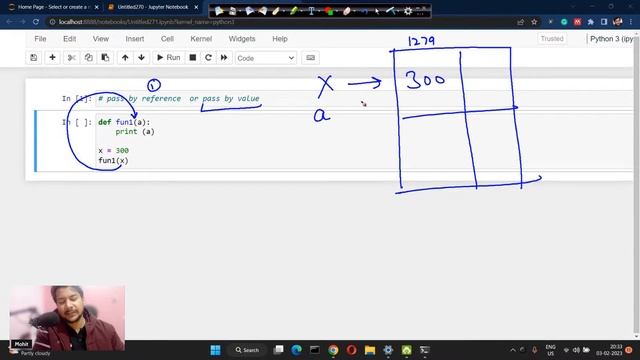640x360 pixels.
Task: Interrupt the kernel with the stop square
Action: tap(193, 58)
